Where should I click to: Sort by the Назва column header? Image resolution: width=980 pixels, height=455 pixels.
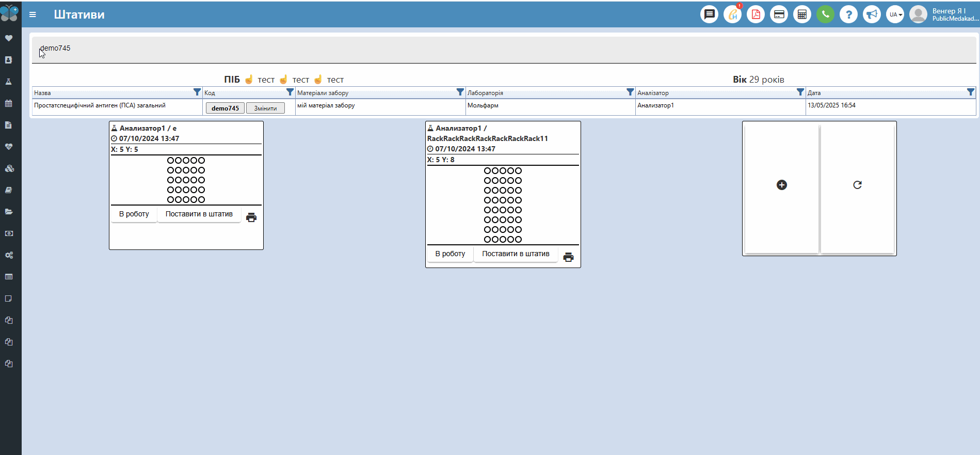42,93
